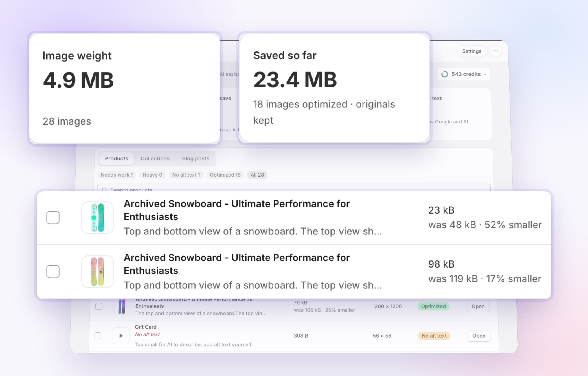Show All 28 images filter
This screenshot has height=376, width=588.
tap(257, 175)
